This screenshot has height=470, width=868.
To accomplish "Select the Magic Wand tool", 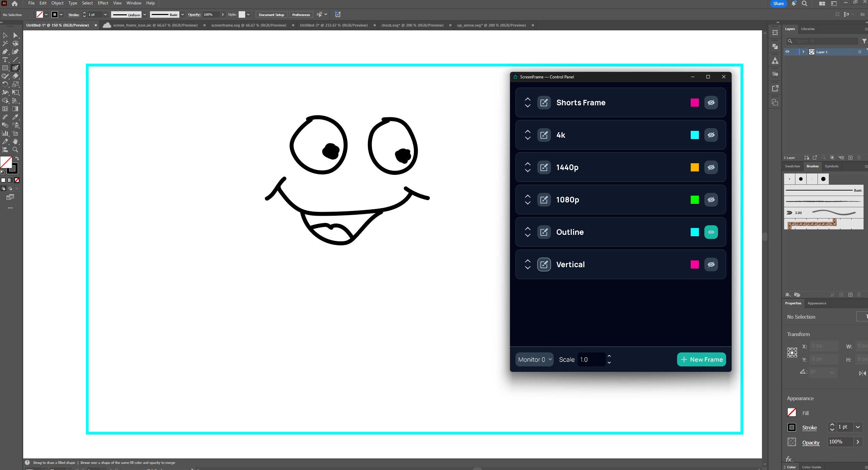I will tap(5, 44).
